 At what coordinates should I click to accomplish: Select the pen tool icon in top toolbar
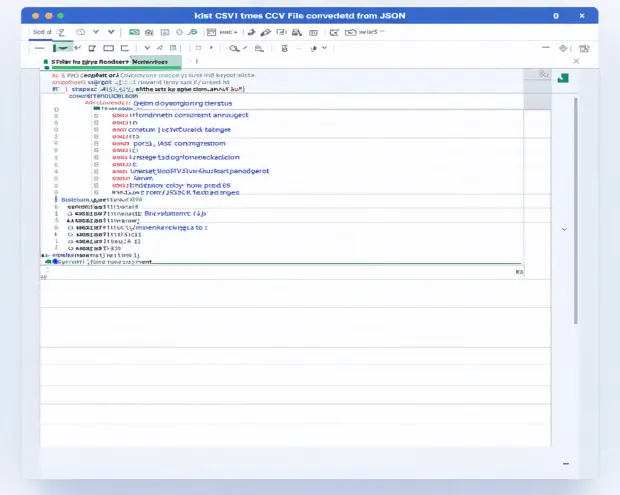(x=266, y=32)
